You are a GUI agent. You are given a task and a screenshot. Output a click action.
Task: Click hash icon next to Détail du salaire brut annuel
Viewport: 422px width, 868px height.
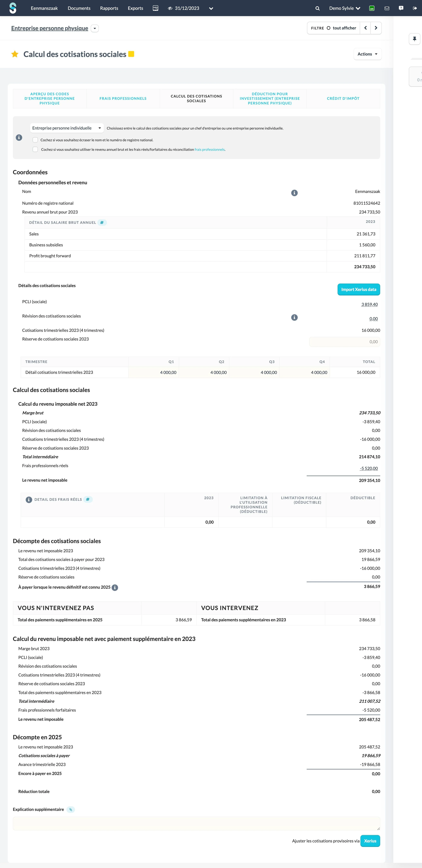pos(102,223)
